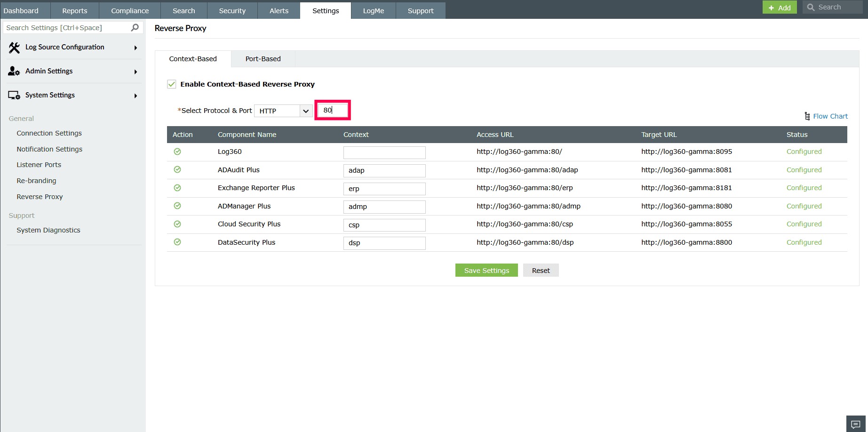Click the port number input field
The height and width of the screenshot is (432, 868).
click(x=333, y=110)
